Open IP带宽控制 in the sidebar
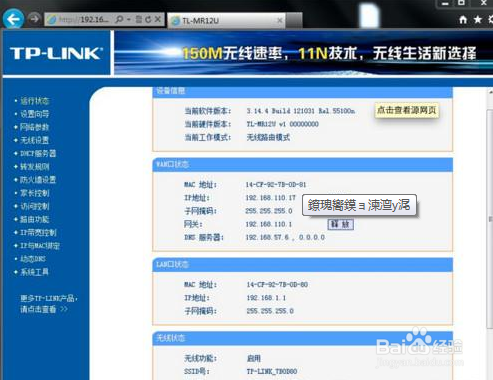Viewport: 493px width, 380px height. (38, 232)
